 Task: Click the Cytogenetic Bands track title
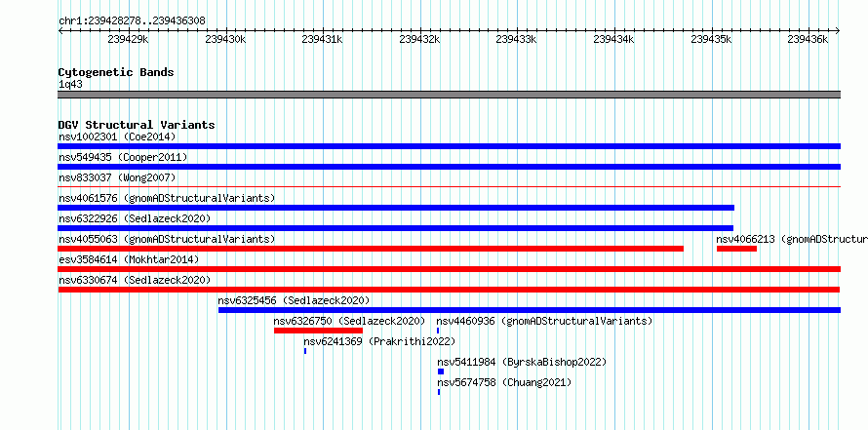pos(116,72)
